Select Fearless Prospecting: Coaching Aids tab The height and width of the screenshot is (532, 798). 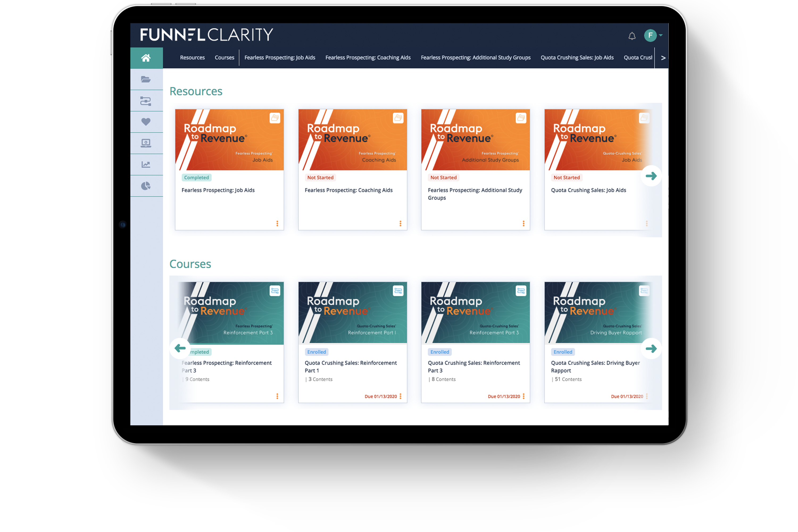(368, 58)
